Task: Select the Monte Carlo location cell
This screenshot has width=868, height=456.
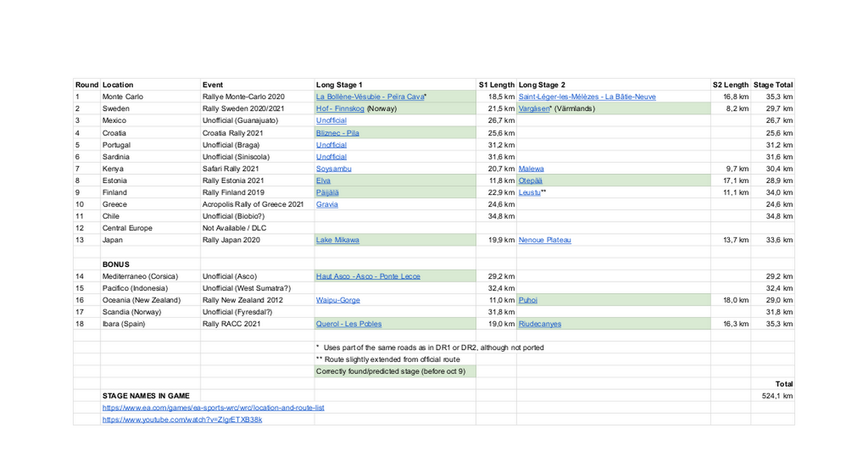Action: pyautogui.click(x=150, y=96)
